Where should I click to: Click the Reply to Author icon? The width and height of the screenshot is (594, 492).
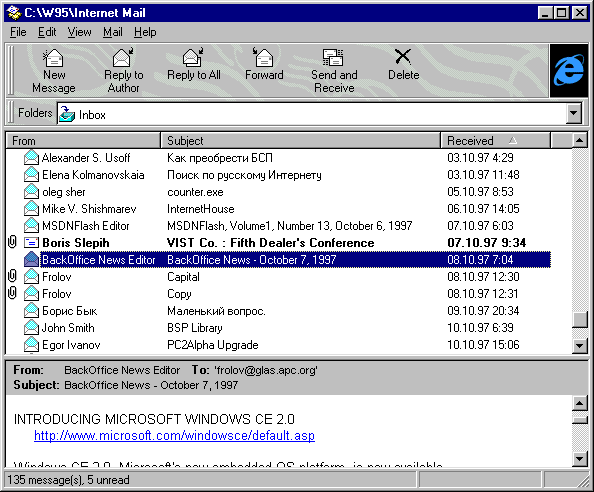click(x=123, y=58)
